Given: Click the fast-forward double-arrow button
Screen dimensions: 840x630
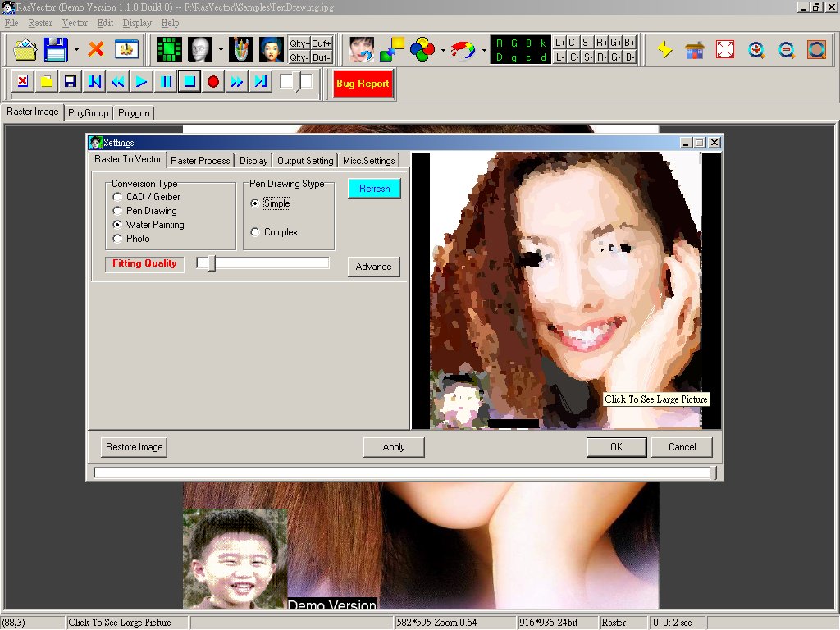Looking at the screenshot, I should click(x=237, y=81).
